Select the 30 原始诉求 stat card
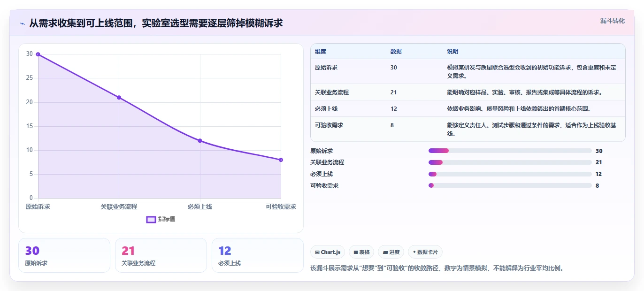Image resolution: width=644 pixels, height=291 pixels. [64, 255]
